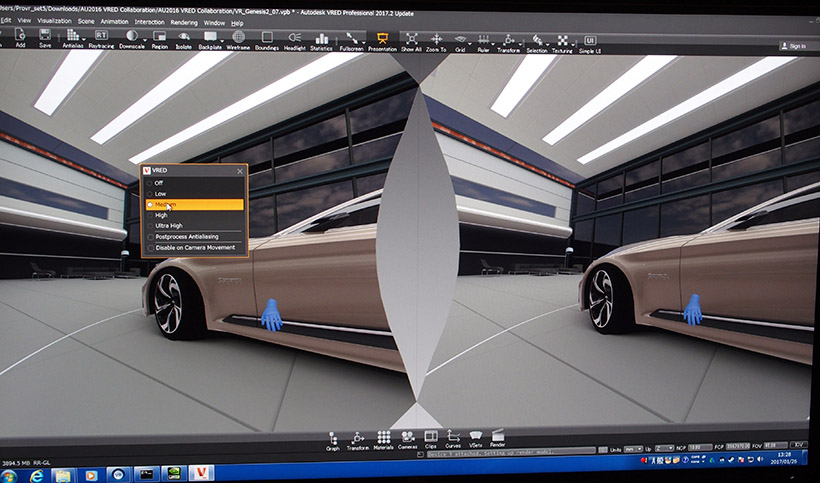Click the Show All icon

[411, 39]
